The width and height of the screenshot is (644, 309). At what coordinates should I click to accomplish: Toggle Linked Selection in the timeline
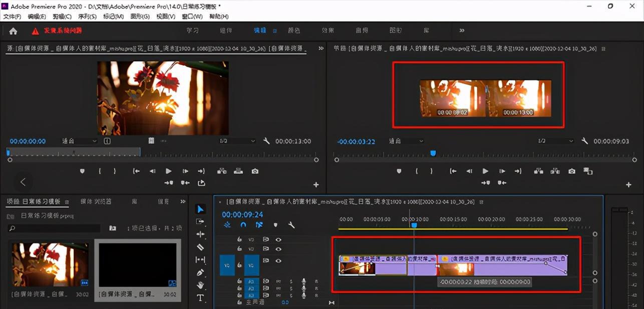point(259,225)
